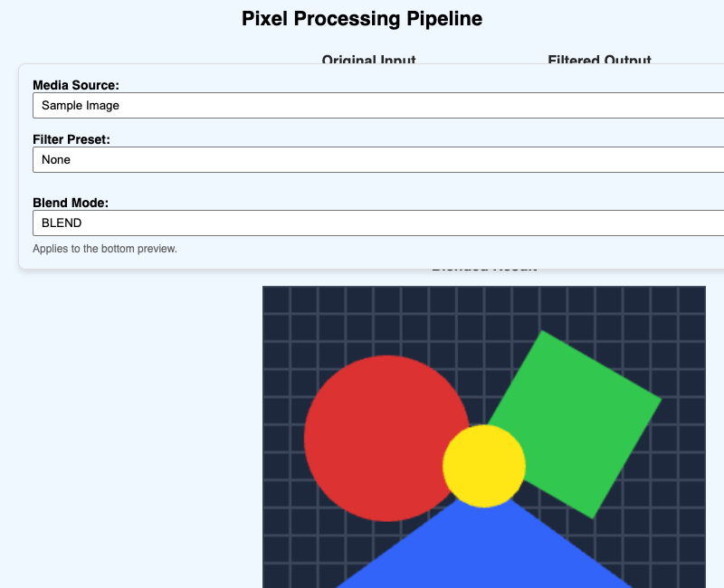
Task: Click the green rotated square in the preview
Action: click(582, 415)
